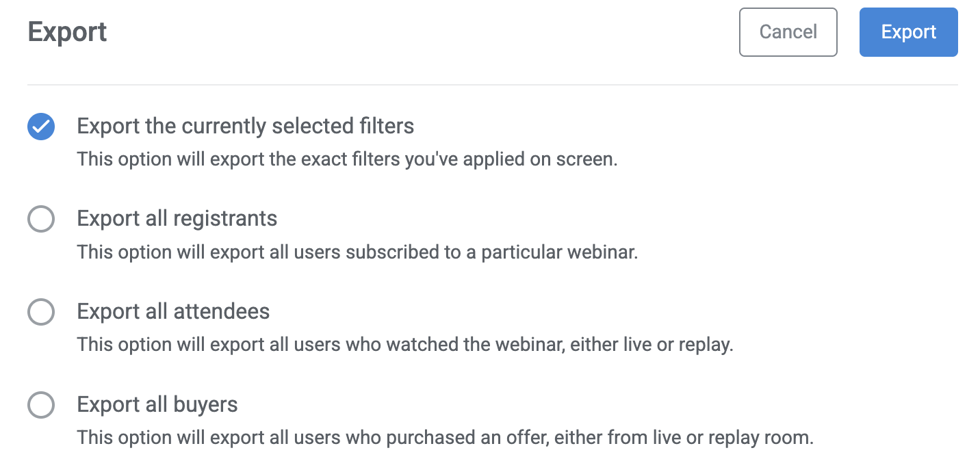Confirm export with currently selected filters
The width and height of the screenshot is (980, 472).
pos(908,31)
